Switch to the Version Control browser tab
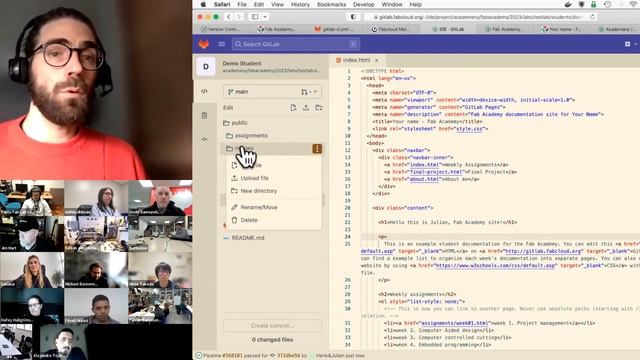 pyautogui.click(x=221, y=29)
